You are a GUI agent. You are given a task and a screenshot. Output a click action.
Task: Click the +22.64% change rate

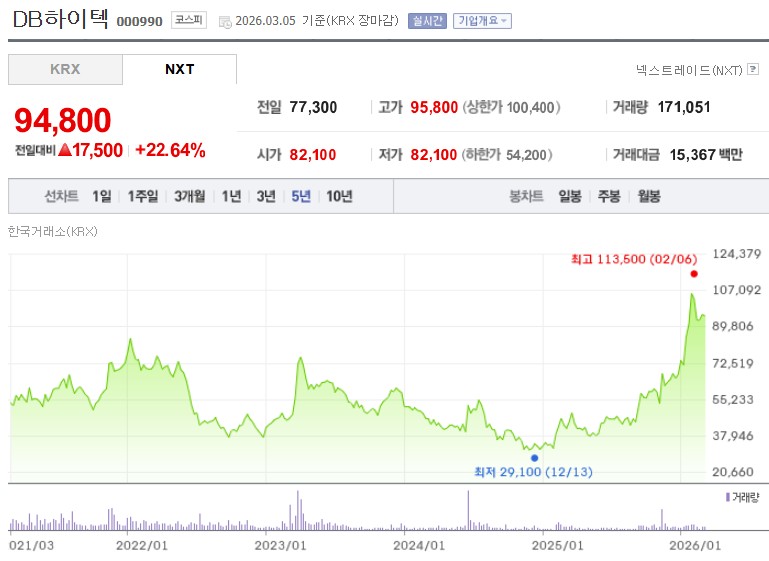click(x=170, y=150)
